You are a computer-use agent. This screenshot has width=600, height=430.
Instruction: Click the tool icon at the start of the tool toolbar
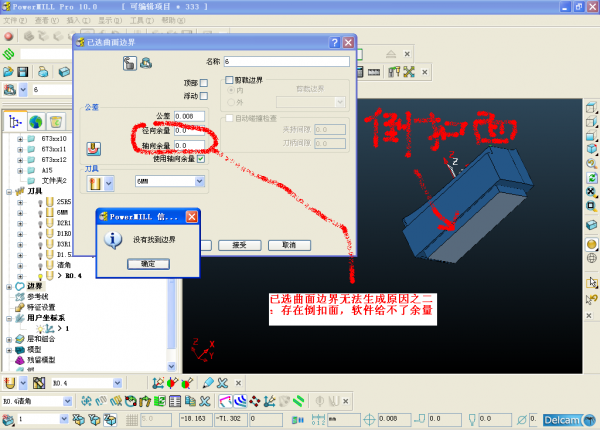coord(10,383)
